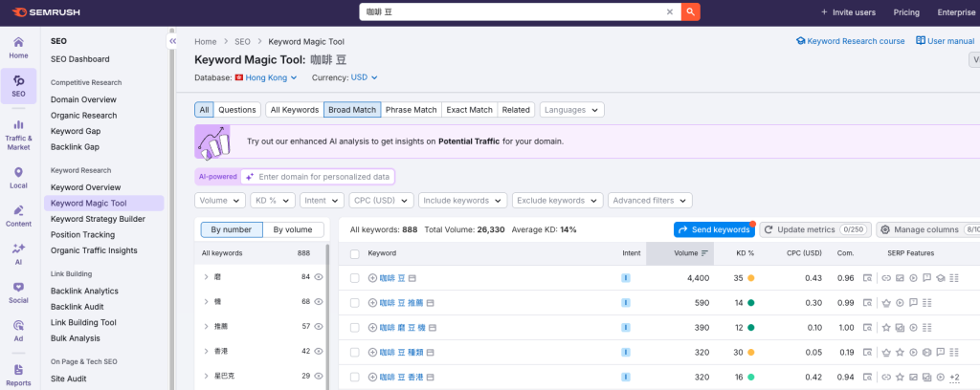This screenshot has width=980, height=390.
Task: Open the AI sidebar section icon
Action: coord(18,254)
